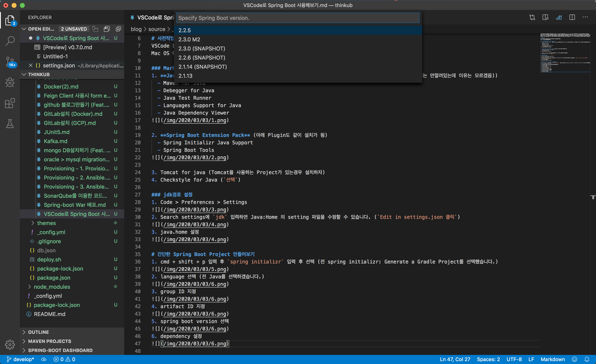
Task: Split the editor right
Action: [572, 17]
